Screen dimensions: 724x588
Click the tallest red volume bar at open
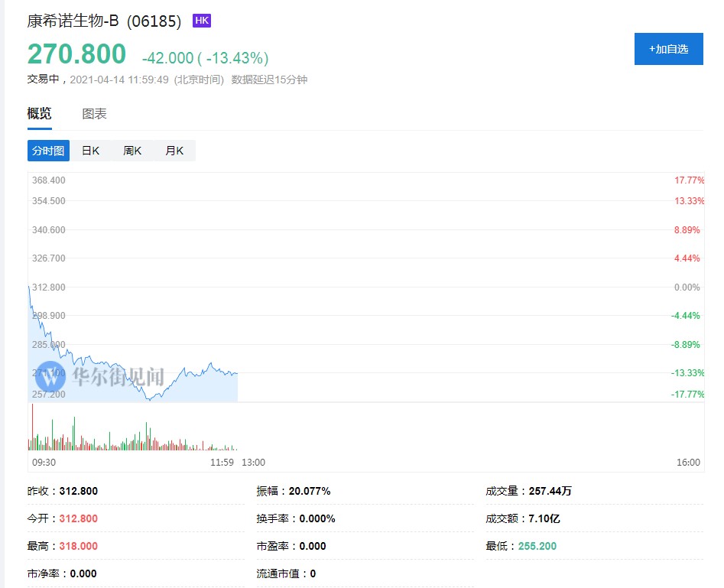pyautogui.click(x=32, y=427)
